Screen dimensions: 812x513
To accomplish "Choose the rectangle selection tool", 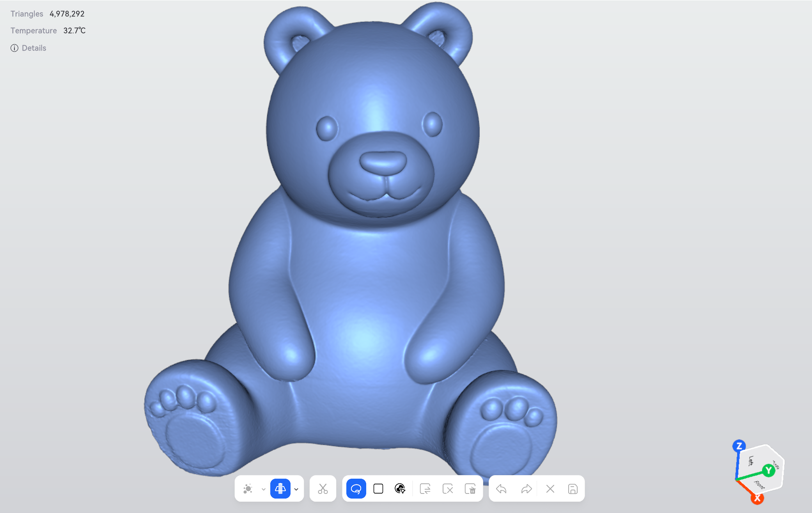I will point(378,488).
